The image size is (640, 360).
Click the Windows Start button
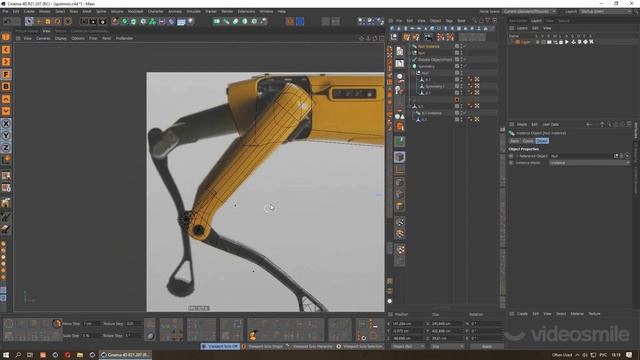[x=6, y=355]
